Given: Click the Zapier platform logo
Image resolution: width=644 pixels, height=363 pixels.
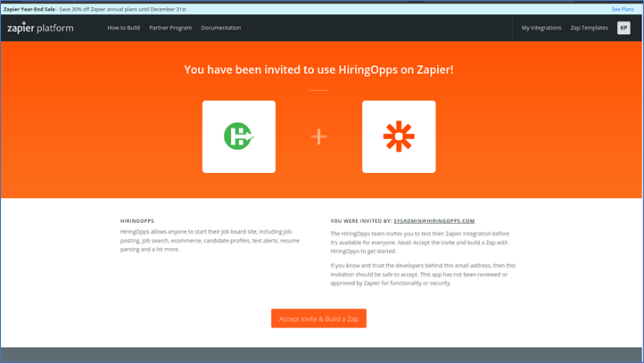Looking at the screenshot, I should pyautogui.click(x=40, y=28).
